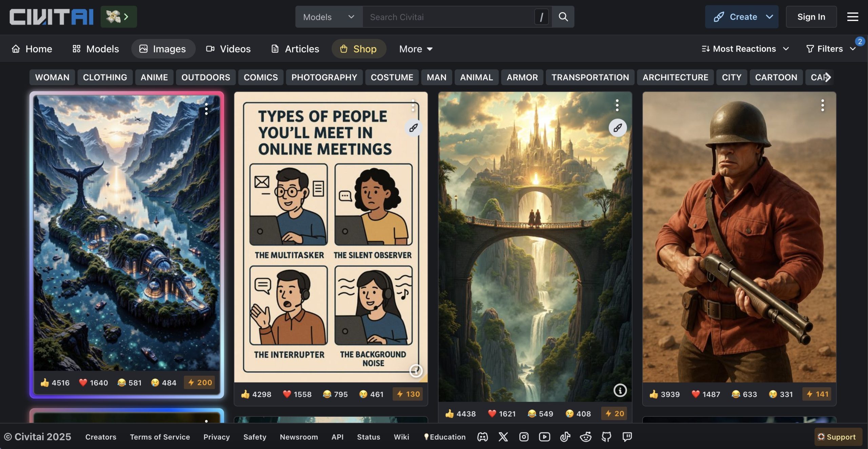This screenshot has height=449, width=868.
Task: Open the Discord link in footer
Action: (x=482, y=437)
